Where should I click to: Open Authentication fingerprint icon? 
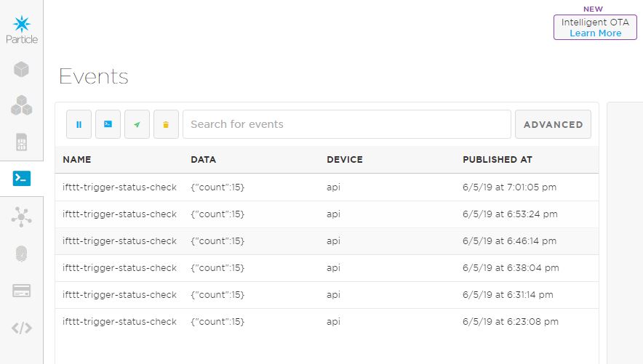click(x=21, y=254)
